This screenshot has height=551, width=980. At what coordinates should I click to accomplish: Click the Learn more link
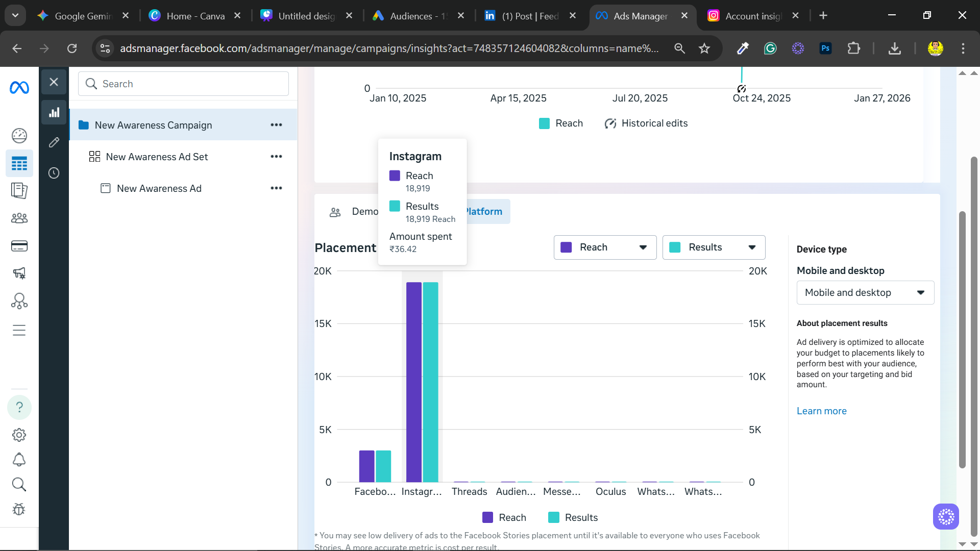click(x=821, y=411)
